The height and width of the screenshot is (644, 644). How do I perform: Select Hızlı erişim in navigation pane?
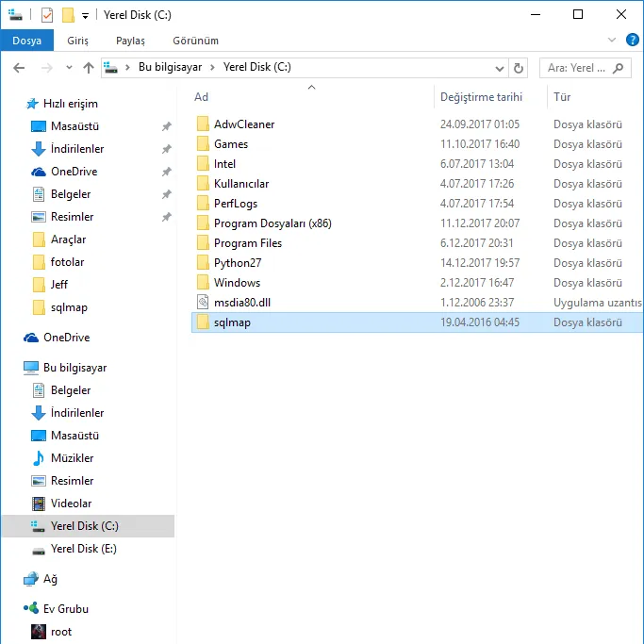pyautogui.click(x=70, y=104)
